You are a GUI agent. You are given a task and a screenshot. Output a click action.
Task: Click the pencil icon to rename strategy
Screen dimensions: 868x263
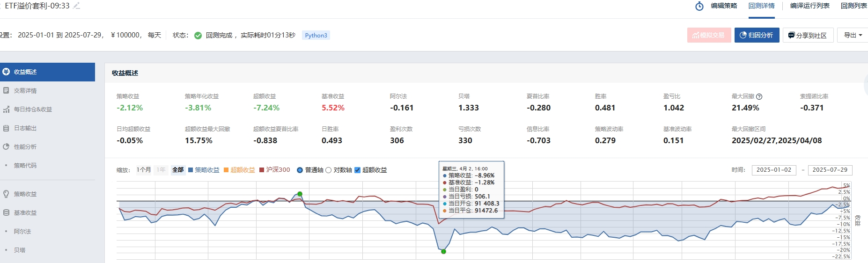click(x=77, y=6)
